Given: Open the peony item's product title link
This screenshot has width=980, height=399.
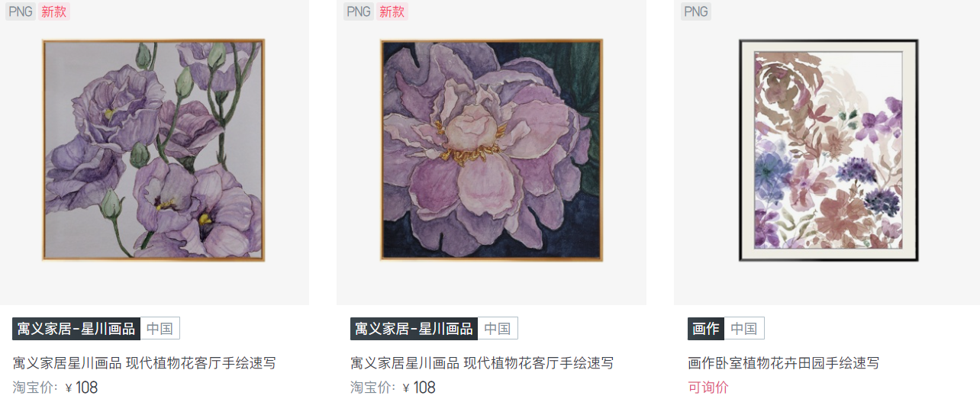Looking at the screenshot, I should [482, 363].
